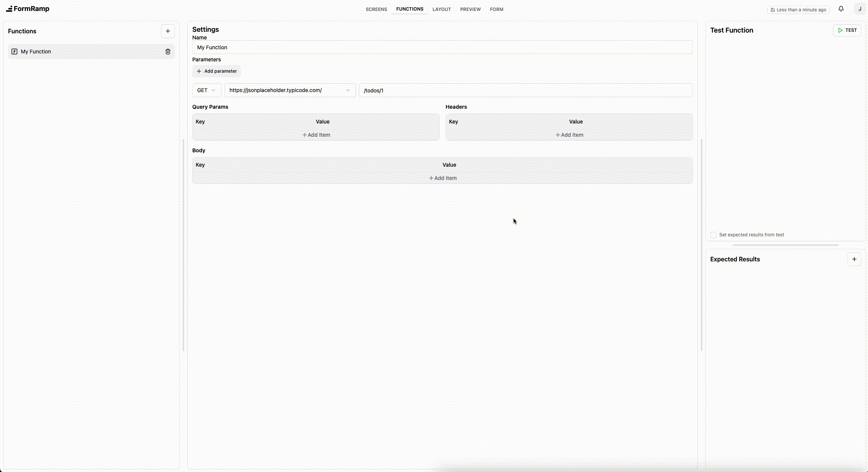Add an item to Headers table
This screenshot has height=472, width=868.
coord(569,135)
